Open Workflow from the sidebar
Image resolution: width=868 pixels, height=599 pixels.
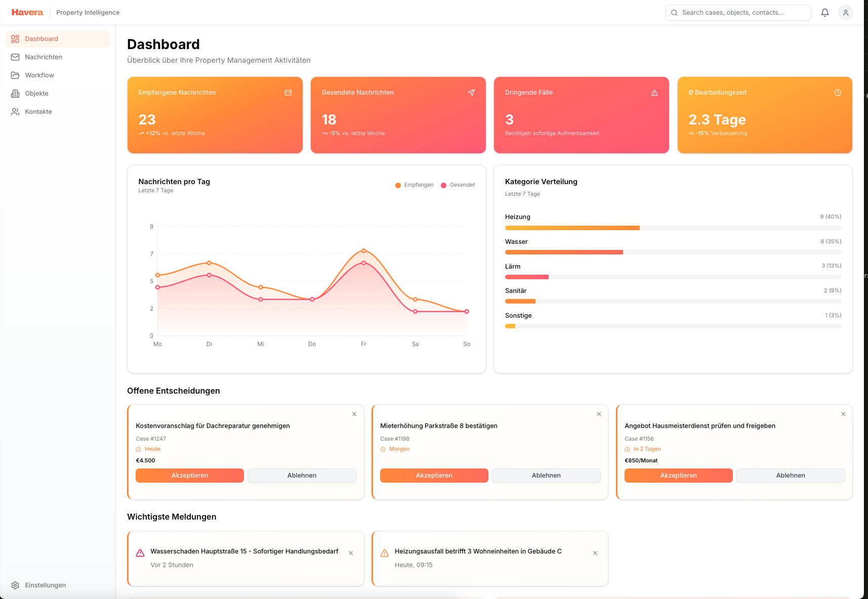[39, 75]
